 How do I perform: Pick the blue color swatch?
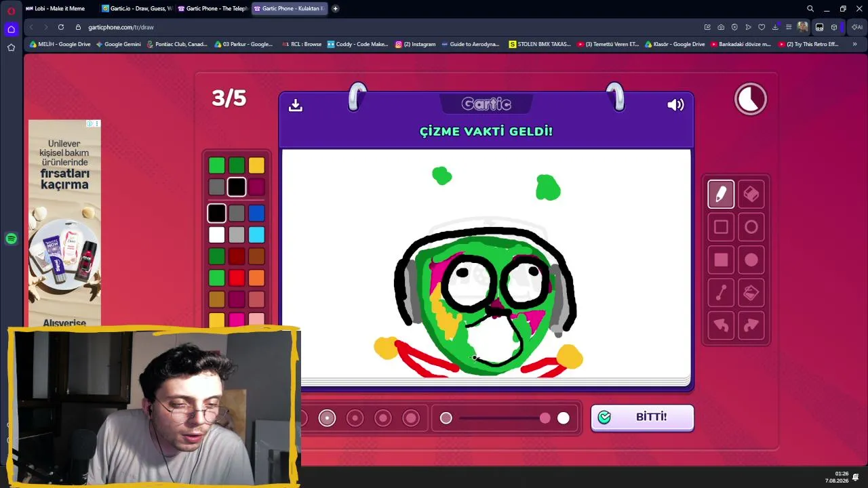click(256, 213)
